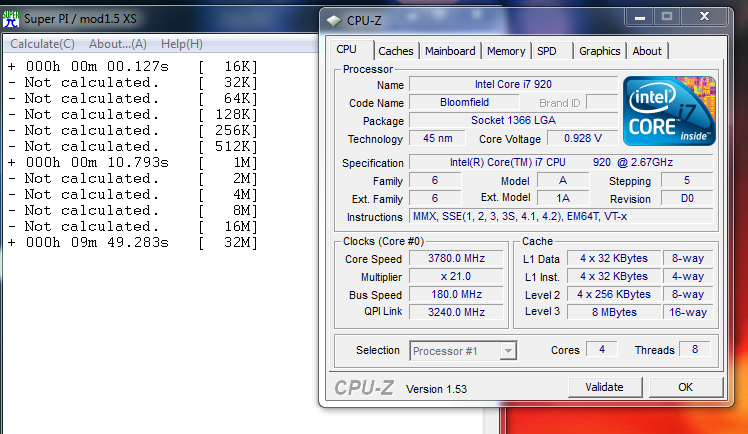Click the Core Voltage value '0.928 V'
The width and height of the screenshot is (748, 434).
pos(582,139)
